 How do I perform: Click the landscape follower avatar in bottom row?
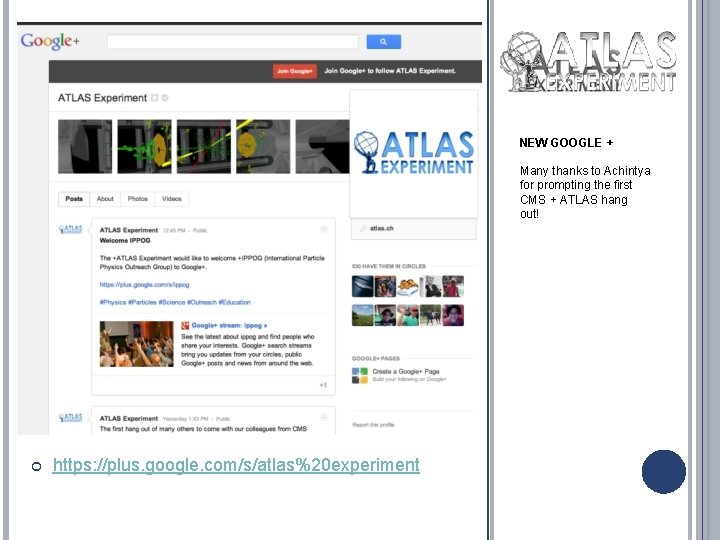coord(363,315)
